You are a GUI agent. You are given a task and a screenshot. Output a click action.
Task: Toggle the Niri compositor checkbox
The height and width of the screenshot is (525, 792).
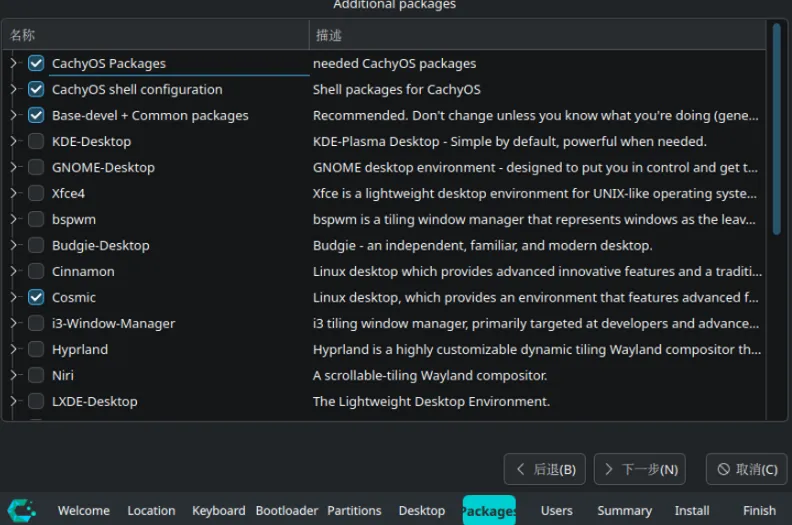pos(36,375)
